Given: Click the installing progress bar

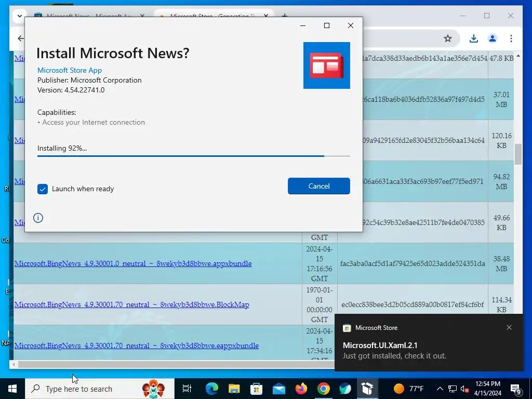Looking at the screenshot, I should click(193, 156).
